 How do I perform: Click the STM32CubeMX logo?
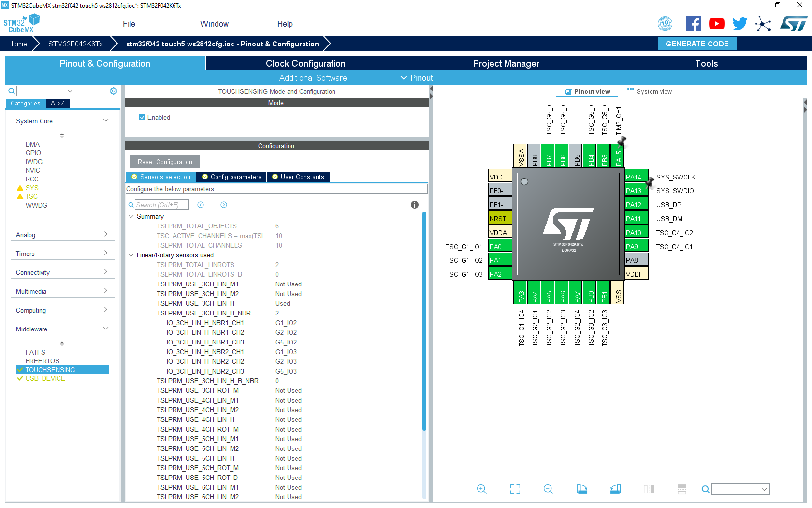21,24
